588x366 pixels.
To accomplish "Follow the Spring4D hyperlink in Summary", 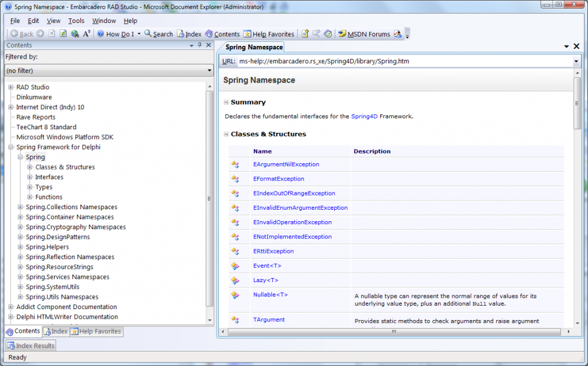I will click(365, 115).
